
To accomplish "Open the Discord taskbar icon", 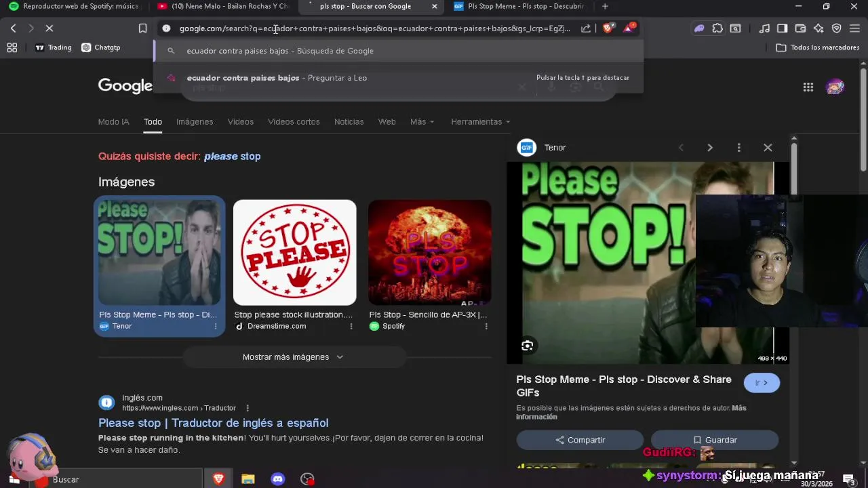I will click(277, 479).
